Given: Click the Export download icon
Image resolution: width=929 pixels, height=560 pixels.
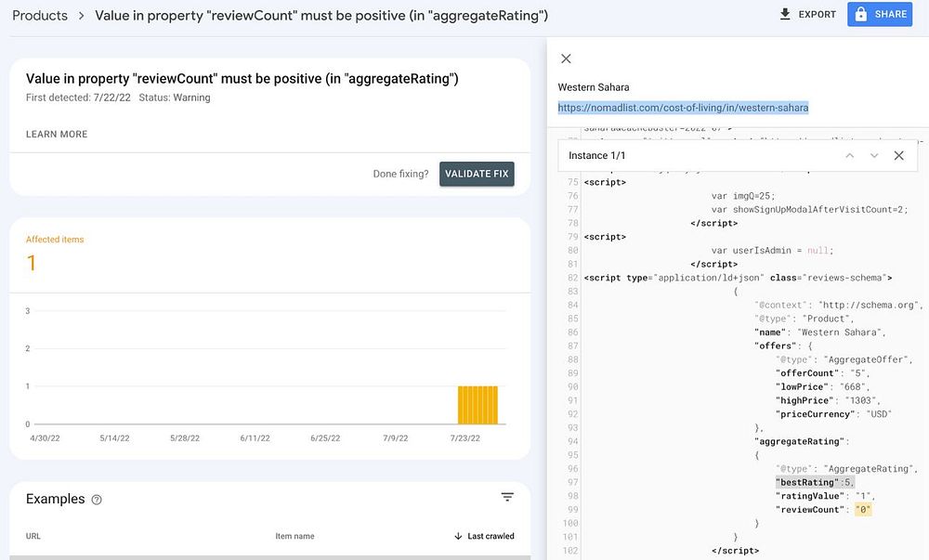Looking at the screenshot, I should click(784, 14).
